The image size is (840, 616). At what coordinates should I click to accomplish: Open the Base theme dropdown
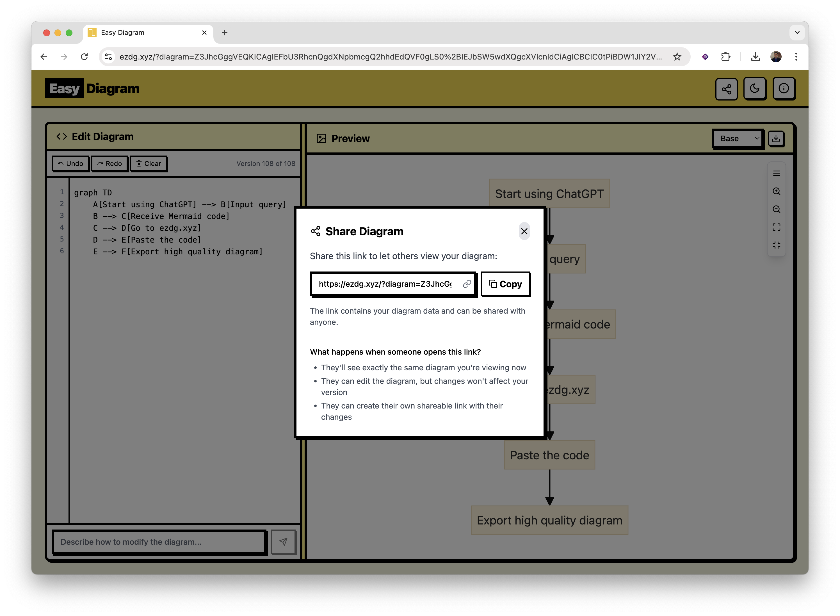[737, 138]
